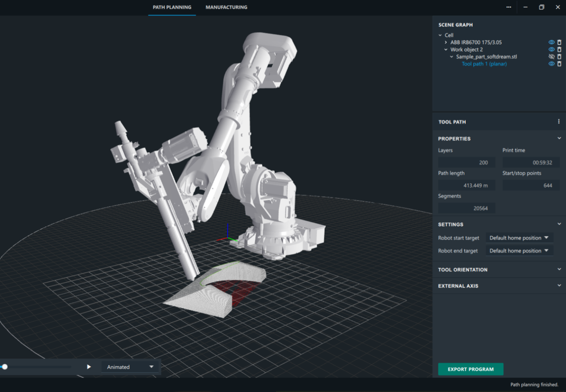Open the Robot start target dropdown
The width and height of the screenshot is (566, 392).
519,238
